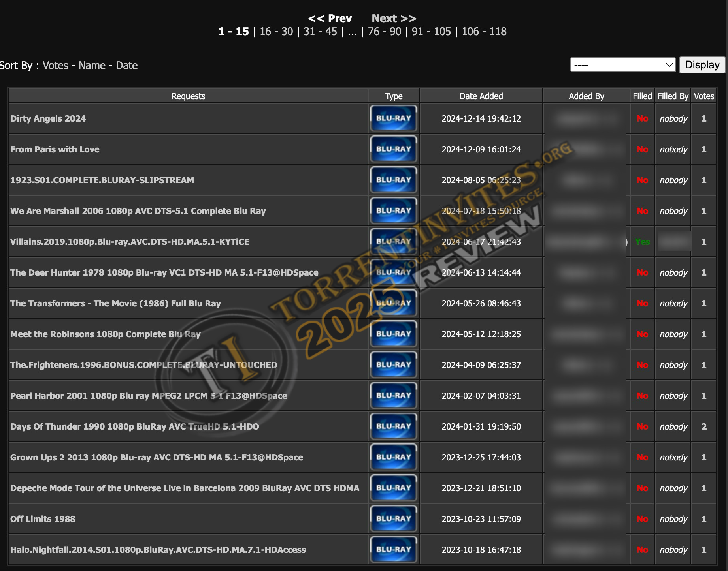Click the Blu-ray icon for Dirty Angels 2024

coord(393,118)
